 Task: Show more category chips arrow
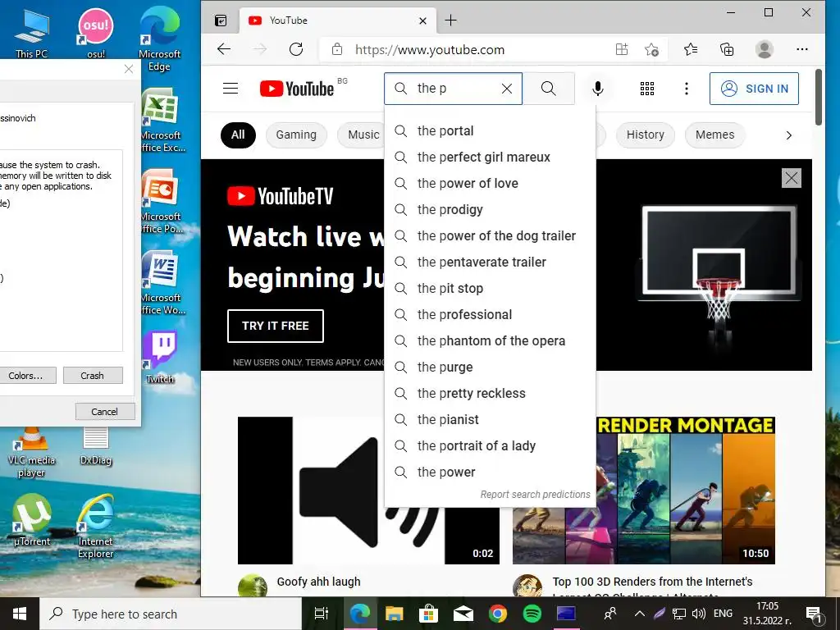point(788,135)
